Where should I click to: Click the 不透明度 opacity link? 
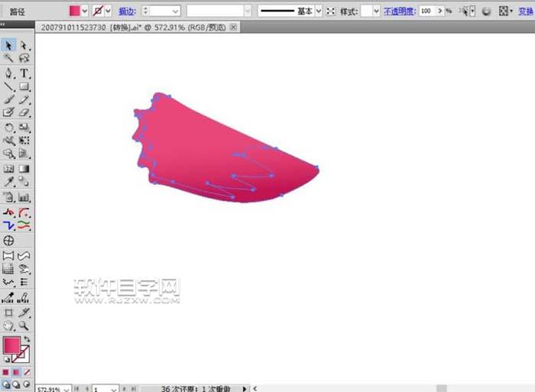click(398, 11)
